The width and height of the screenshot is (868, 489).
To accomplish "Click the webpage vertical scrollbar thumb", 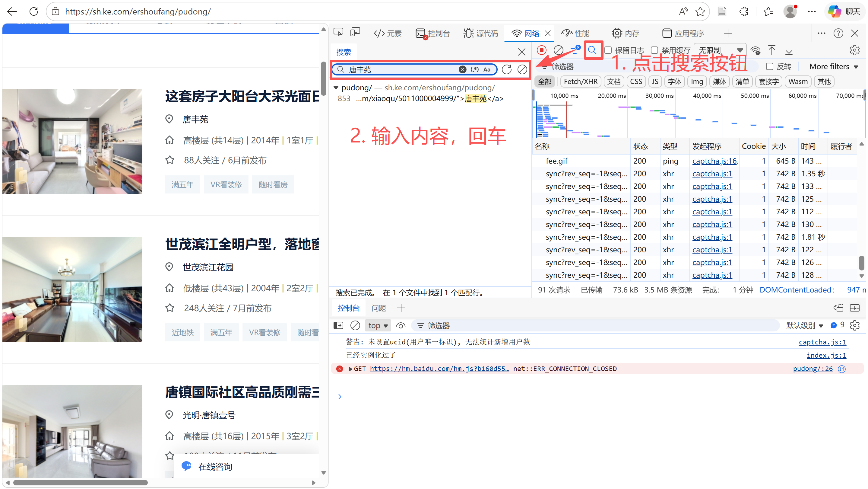I will [x=324, y=78].
